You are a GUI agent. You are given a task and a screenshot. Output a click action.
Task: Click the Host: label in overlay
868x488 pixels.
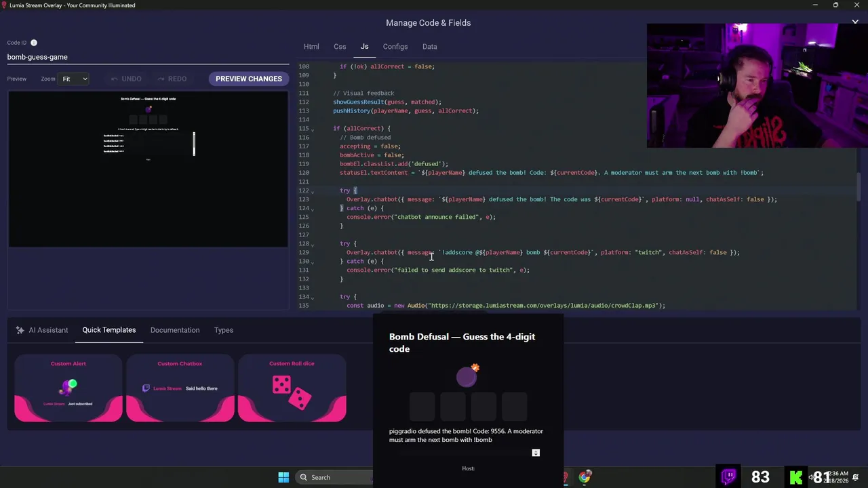coord(468,468)
